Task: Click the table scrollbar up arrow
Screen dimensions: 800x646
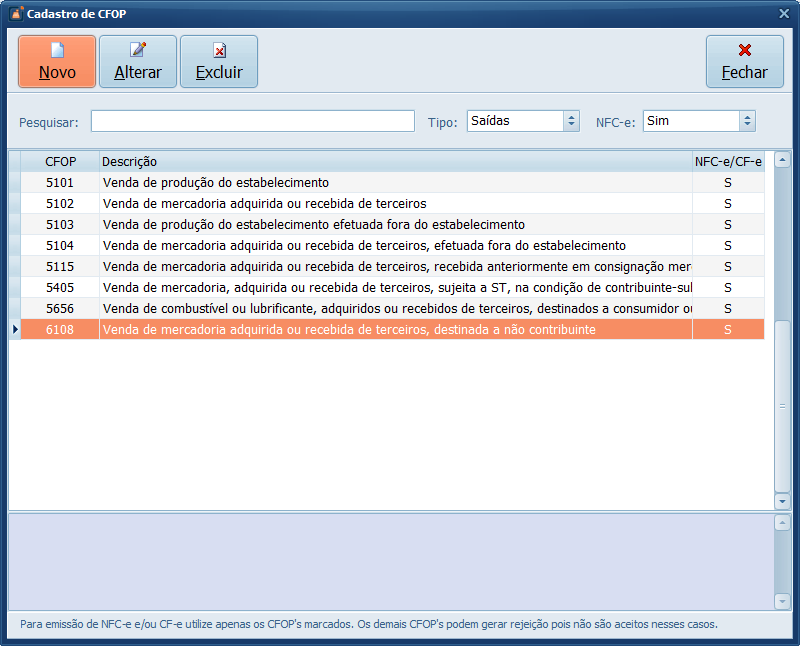Action: point(782,159)
